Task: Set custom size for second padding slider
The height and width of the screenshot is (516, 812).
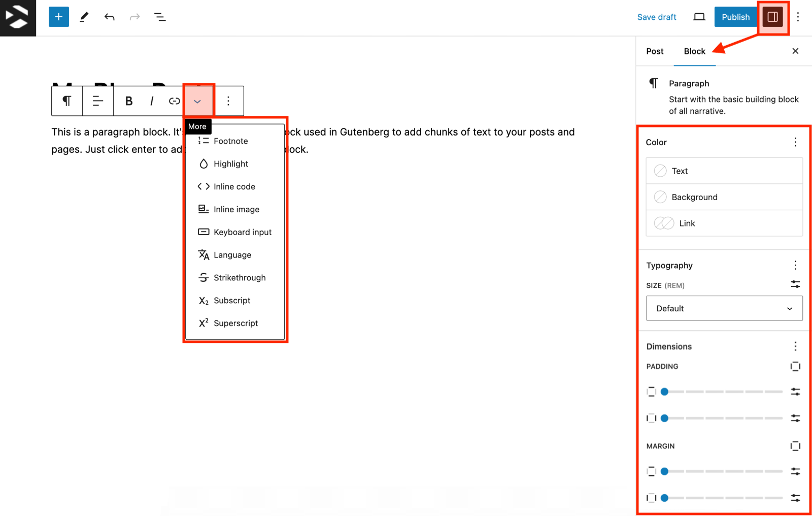Action: tap(795, 418)
